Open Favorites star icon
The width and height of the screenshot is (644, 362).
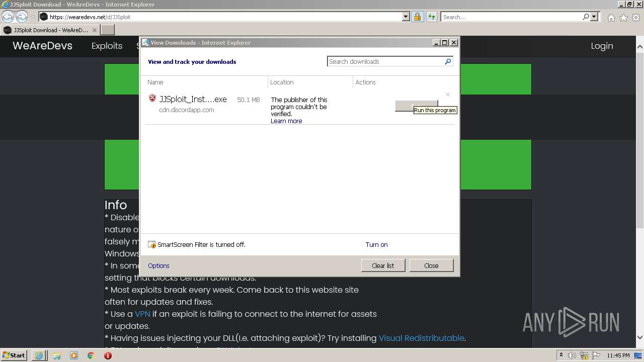click(x=623, y=18)
